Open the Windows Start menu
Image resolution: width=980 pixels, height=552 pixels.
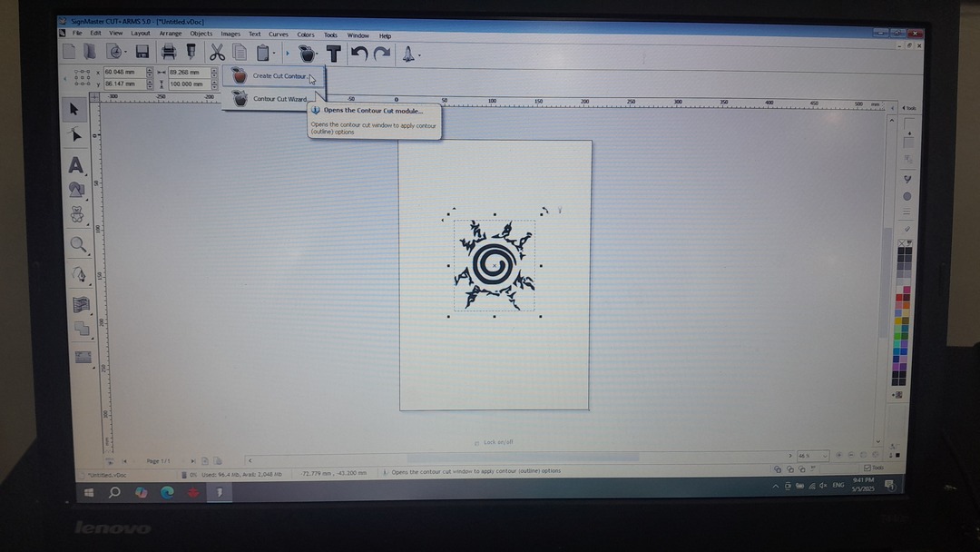pos(89,493)
